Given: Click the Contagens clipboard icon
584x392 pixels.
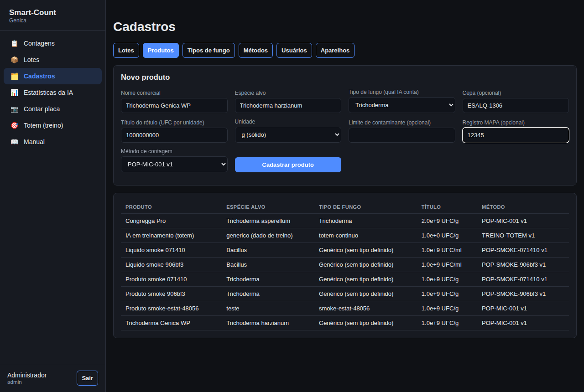Looking at the screenshot, I should [x=15, y=43].
